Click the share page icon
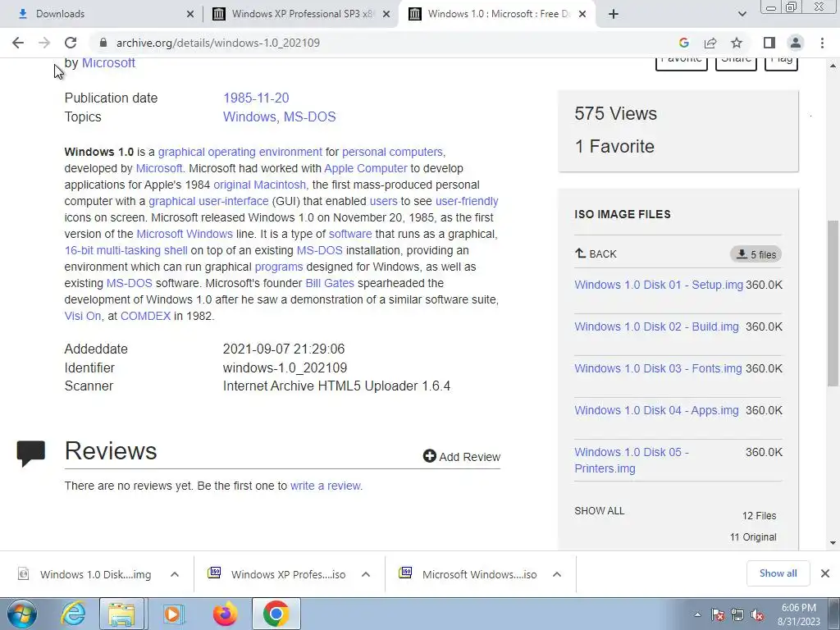 click(710, 43)
